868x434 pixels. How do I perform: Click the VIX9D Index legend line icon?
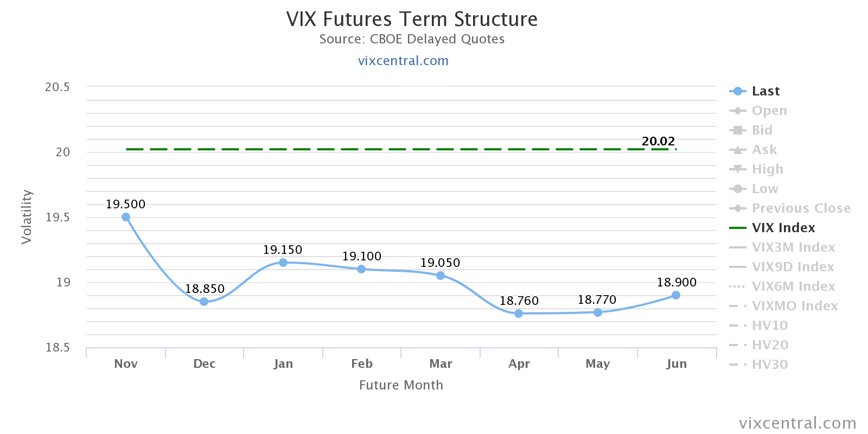point(738,267)
